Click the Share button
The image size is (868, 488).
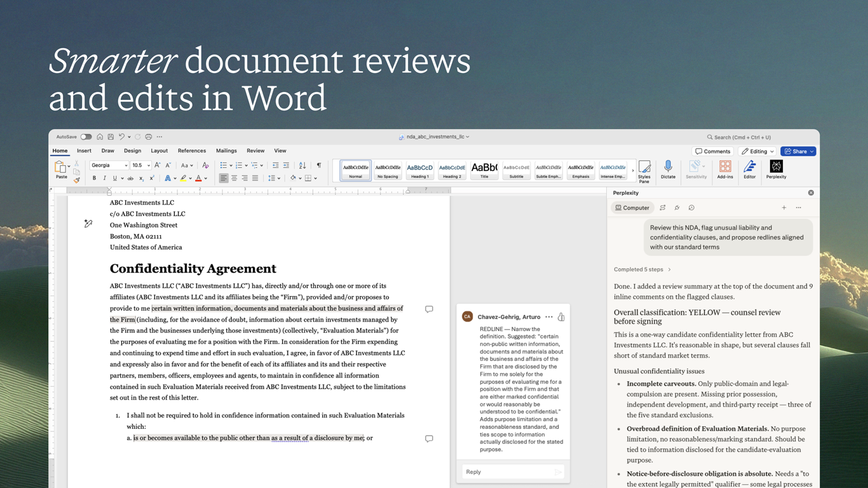(x=798, y=151)
